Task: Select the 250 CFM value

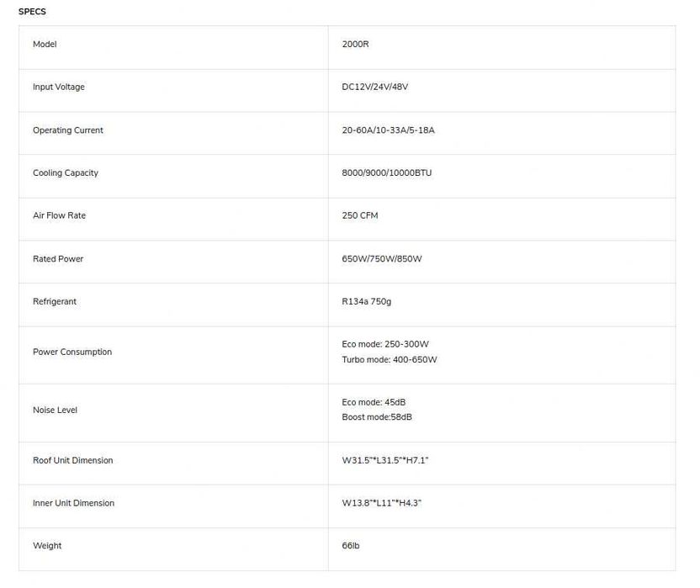Action: (360, 215)
